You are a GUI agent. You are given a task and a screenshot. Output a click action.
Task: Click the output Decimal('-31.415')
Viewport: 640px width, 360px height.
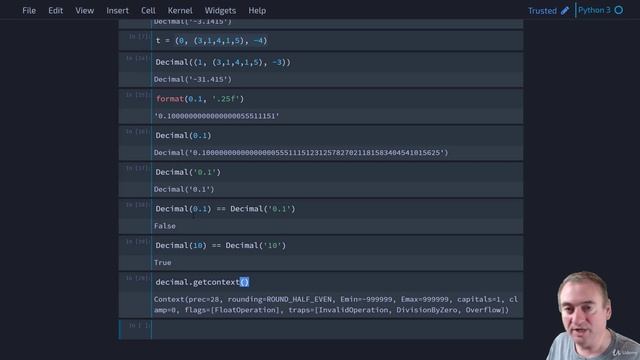pyautogui.click(x=193, y=79)
